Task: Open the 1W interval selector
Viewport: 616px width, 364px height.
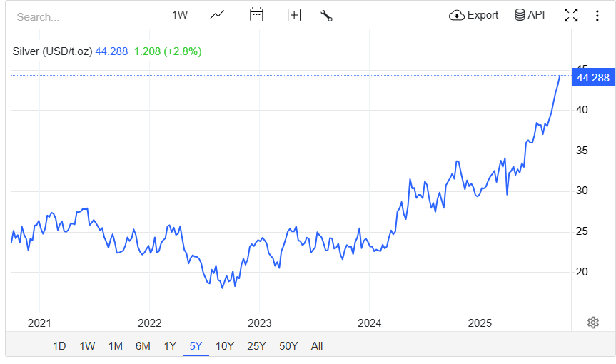Action: click(180, 15)
